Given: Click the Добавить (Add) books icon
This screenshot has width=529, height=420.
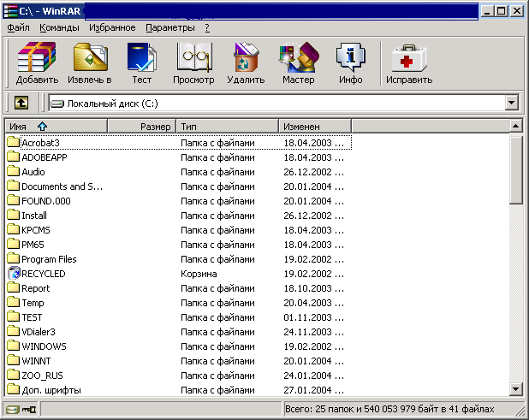Looking at the screenshot, I should (37, 57).
